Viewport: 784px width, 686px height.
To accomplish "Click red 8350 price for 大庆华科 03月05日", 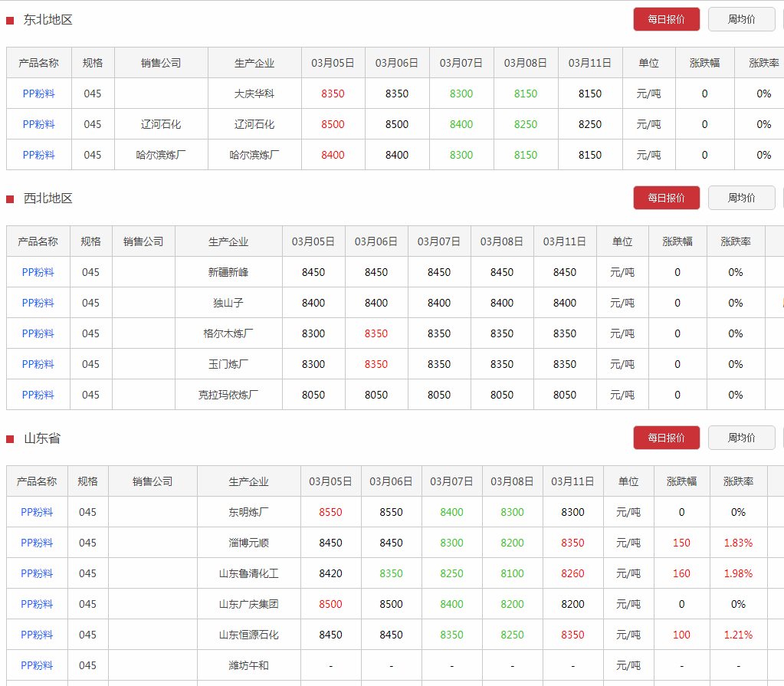I will 333,94.
